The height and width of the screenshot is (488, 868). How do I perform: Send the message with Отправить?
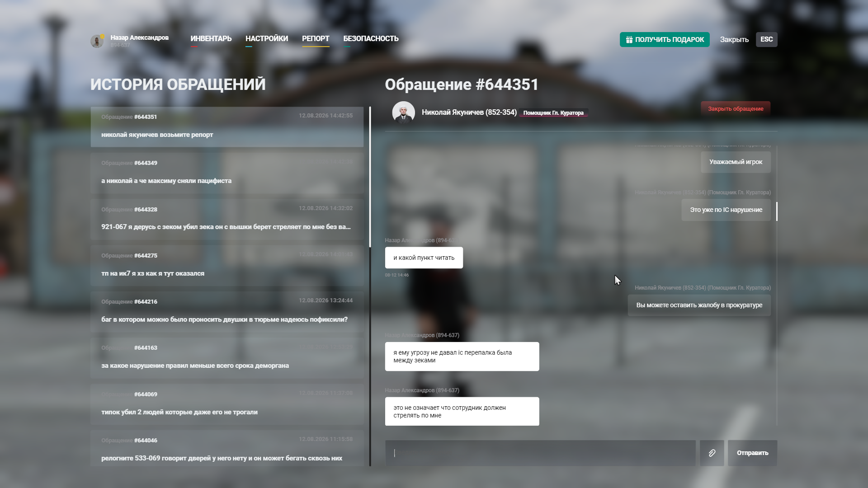click(x=752, y=453)
